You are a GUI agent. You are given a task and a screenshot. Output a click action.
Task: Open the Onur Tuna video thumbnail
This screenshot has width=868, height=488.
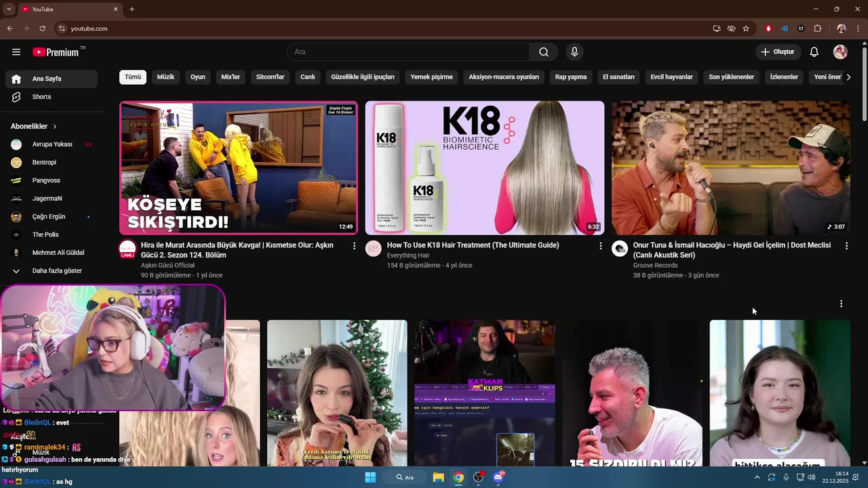tap(731, 167)
